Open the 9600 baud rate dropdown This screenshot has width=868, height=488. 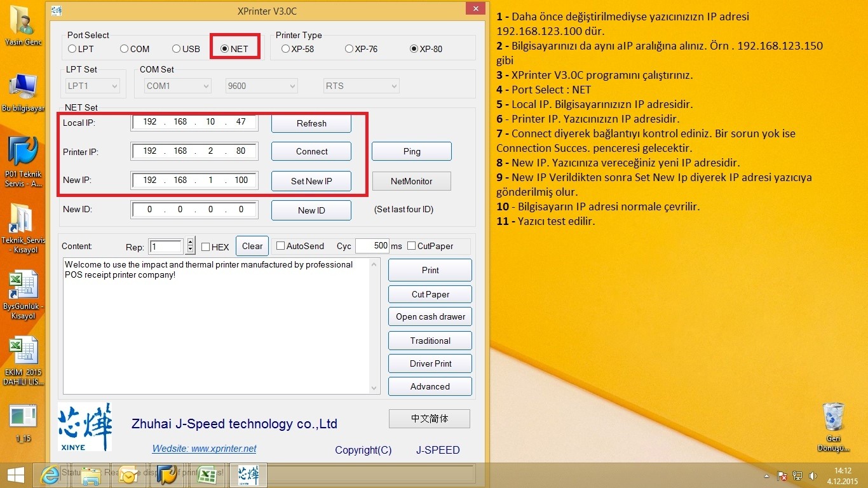[261, 86]
